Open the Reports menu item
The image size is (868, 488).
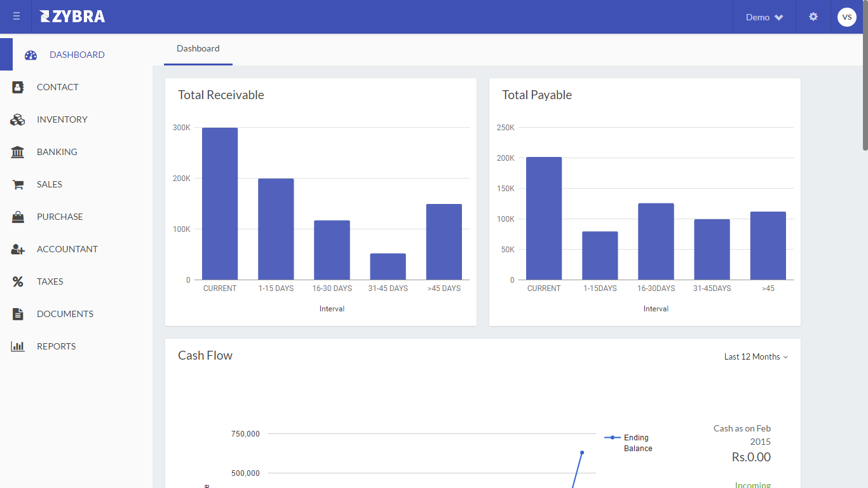coord(57,346)
